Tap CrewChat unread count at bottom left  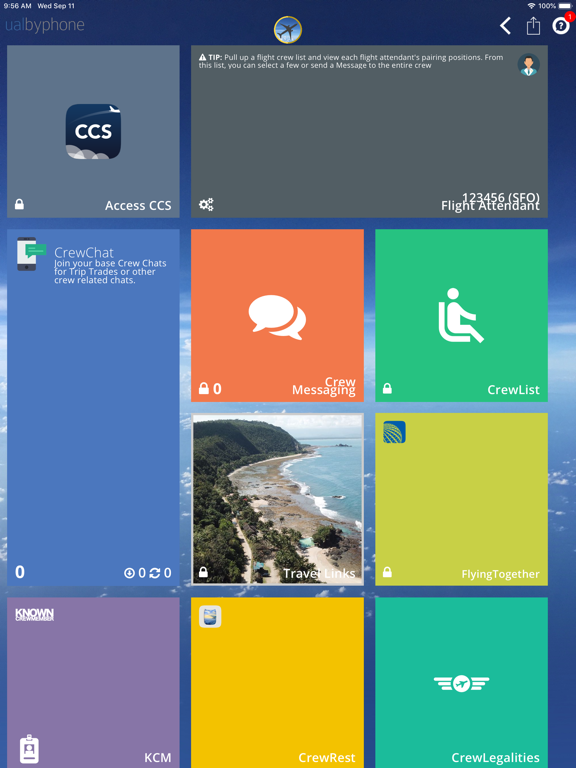point(20,572)
